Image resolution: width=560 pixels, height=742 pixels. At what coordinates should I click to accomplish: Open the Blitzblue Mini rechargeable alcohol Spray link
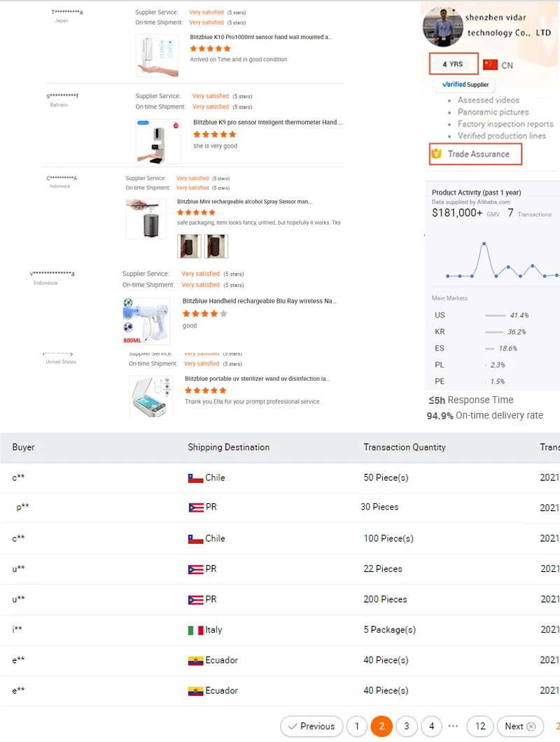[x=244, y=202]
